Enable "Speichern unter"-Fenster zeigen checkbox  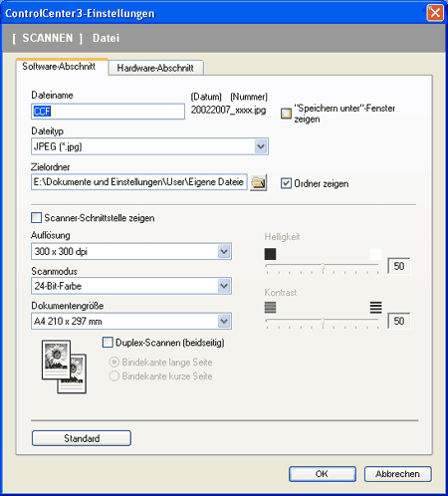coord(286,114)
